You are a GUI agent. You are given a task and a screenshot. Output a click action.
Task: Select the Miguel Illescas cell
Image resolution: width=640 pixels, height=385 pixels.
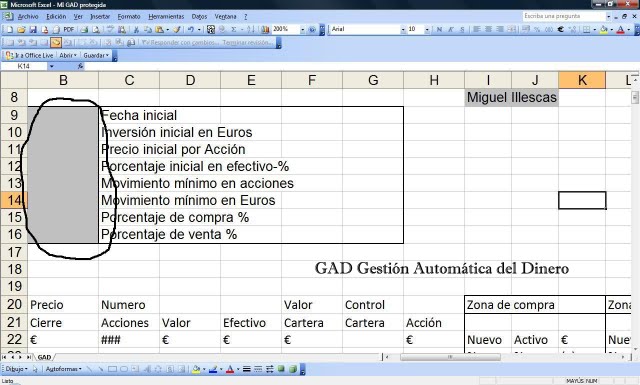(x=511, y=97)
